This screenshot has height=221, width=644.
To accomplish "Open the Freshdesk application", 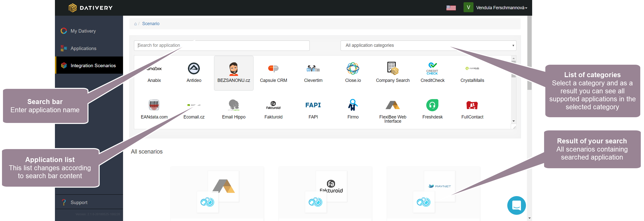I will click(x=432, y=109).
